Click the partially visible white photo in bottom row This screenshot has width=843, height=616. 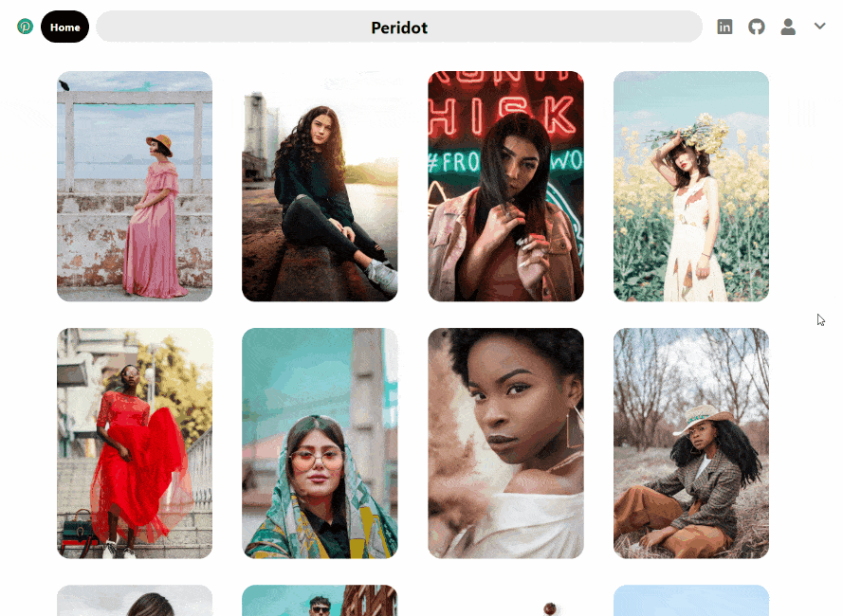coord(505,603)
